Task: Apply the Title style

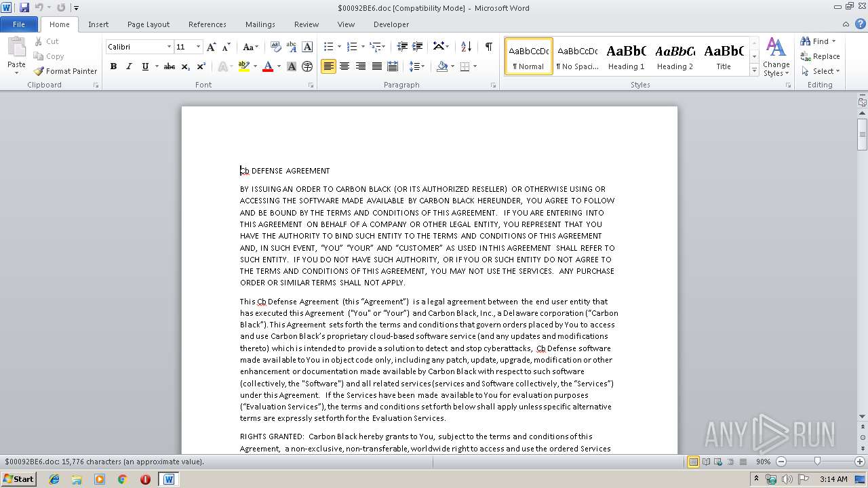Action: tap(724, 56)
